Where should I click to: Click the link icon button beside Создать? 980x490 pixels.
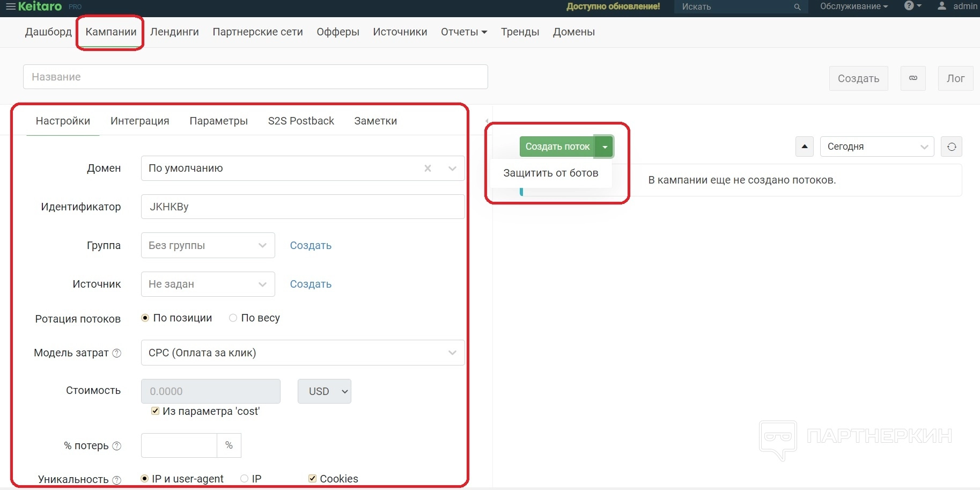(913, 78)
